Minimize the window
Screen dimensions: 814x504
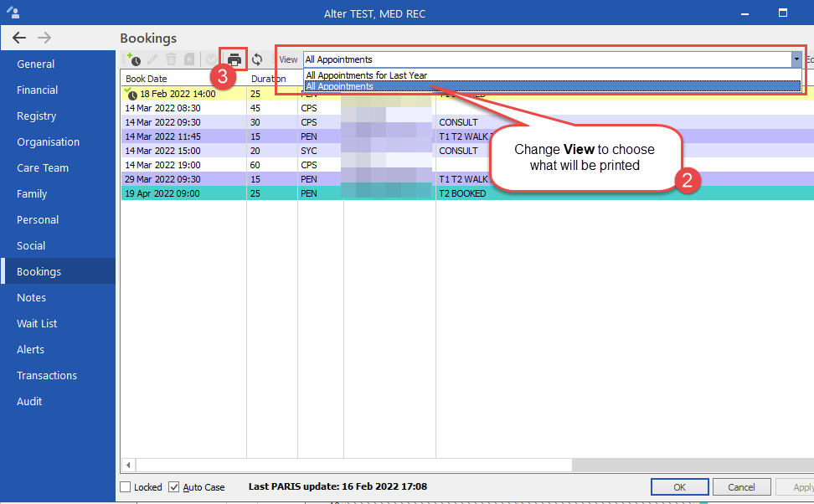pos(744,14)
